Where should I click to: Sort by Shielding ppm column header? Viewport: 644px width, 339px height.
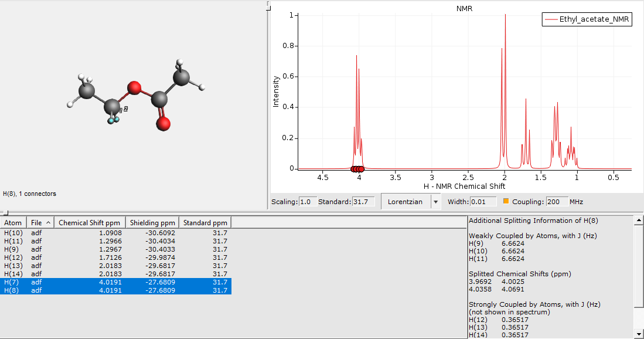click(x=152, y=223)
